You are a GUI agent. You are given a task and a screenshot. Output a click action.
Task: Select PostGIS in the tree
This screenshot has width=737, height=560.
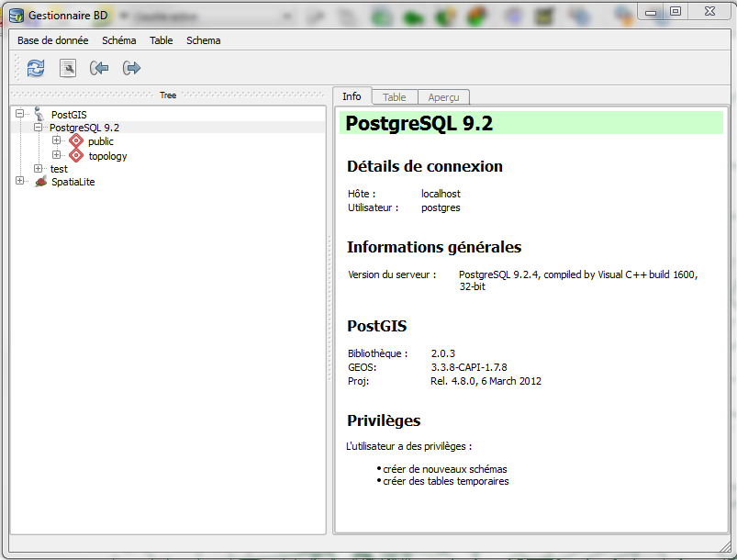coord(69,115)
